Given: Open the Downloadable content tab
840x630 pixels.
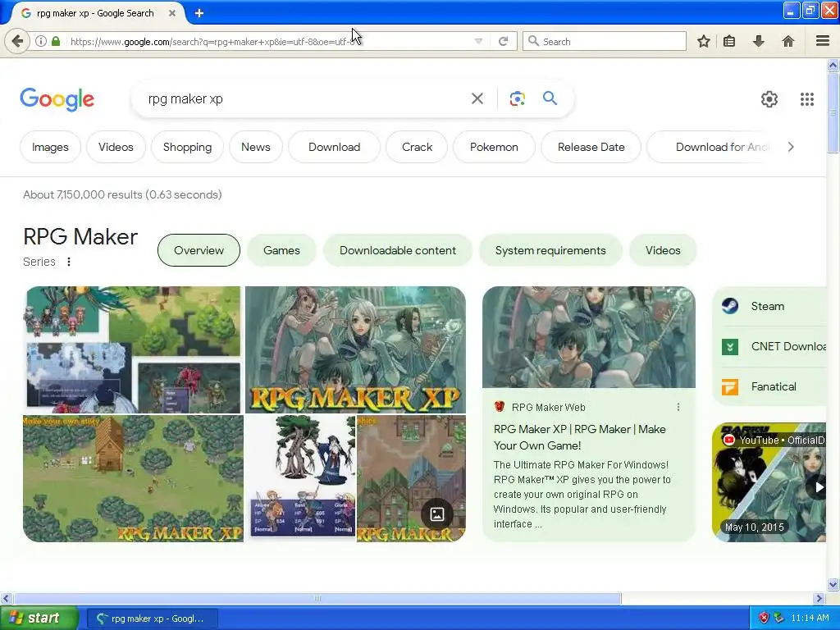Looking at the screenshot, I should click(x=398, y=250).
